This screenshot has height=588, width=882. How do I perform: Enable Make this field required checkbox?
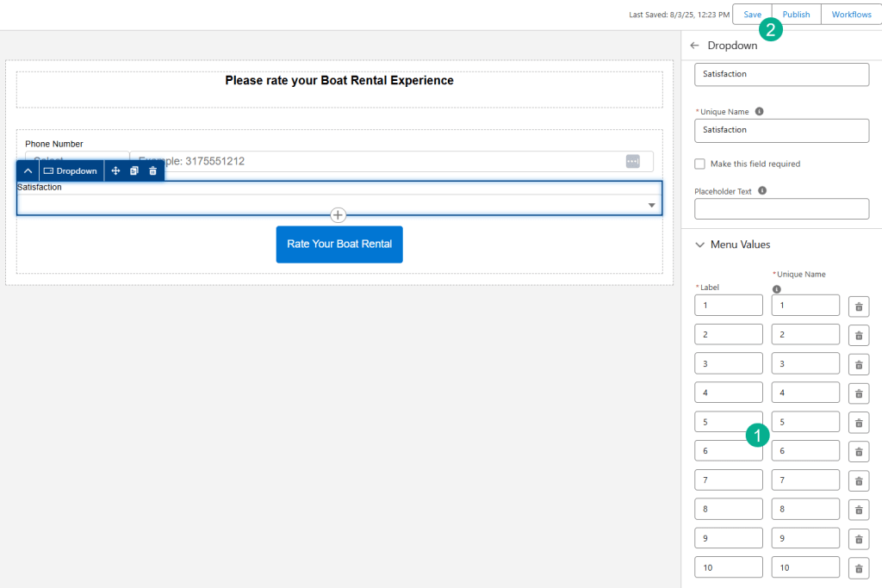(700, 164)
